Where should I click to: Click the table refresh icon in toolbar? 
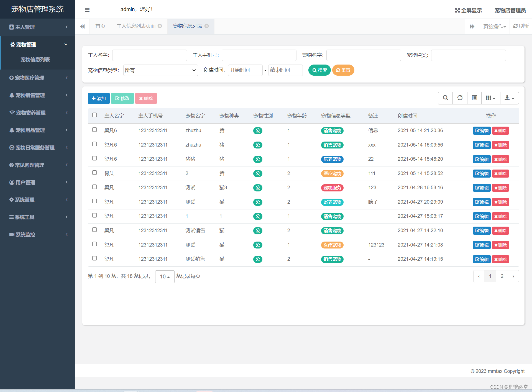(460, 98)
